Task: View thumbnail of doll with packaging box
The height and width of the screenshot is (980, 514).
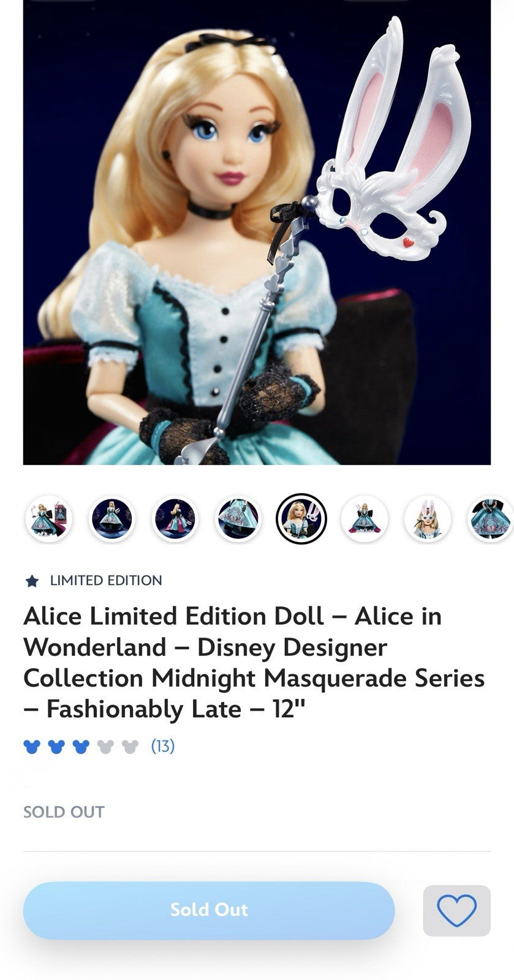Action: tap(48, 519)
